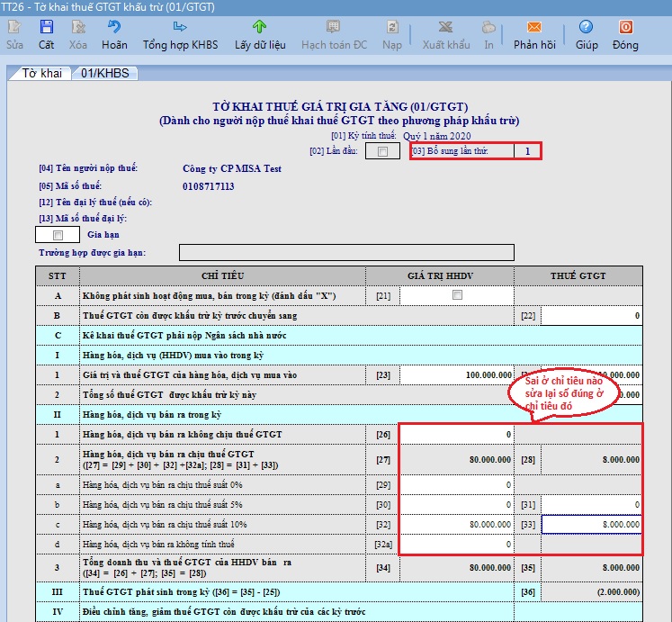
Task: Switch to the 01/KHBS tab
Action: (105, 73)
